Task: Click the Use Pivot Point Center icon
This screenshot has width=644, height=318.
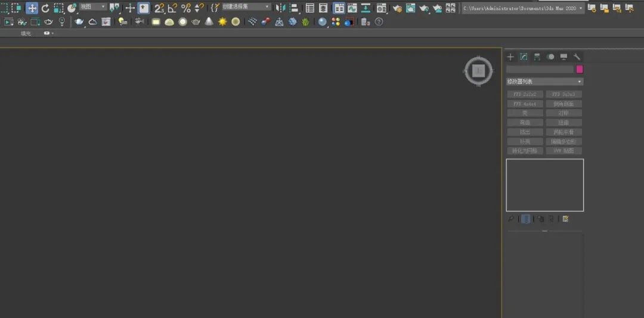Action: click(x=114, y=8)
